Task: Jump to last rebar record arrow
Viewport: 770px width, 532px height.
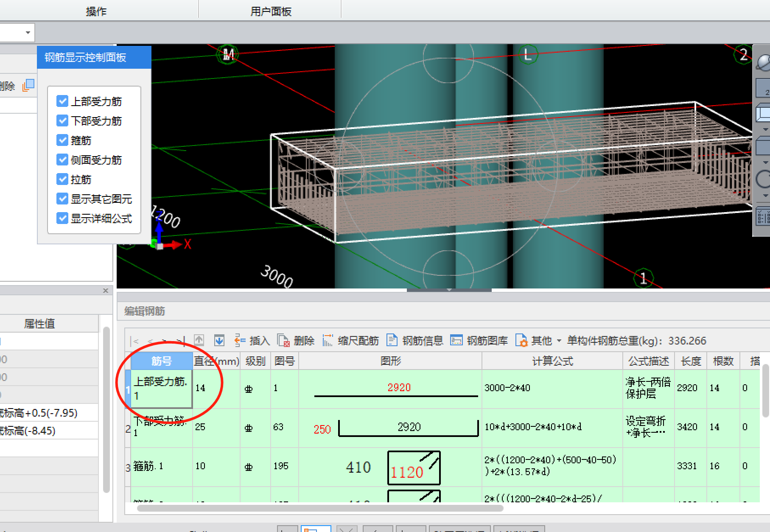Action: [181, 341]
